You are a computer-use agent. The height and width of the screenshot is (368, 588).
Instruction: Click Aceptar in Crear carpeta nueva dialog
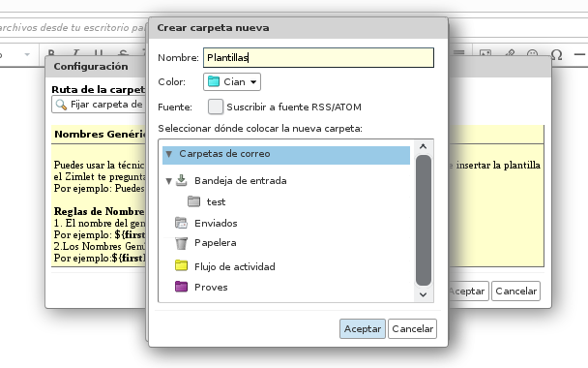363,328
